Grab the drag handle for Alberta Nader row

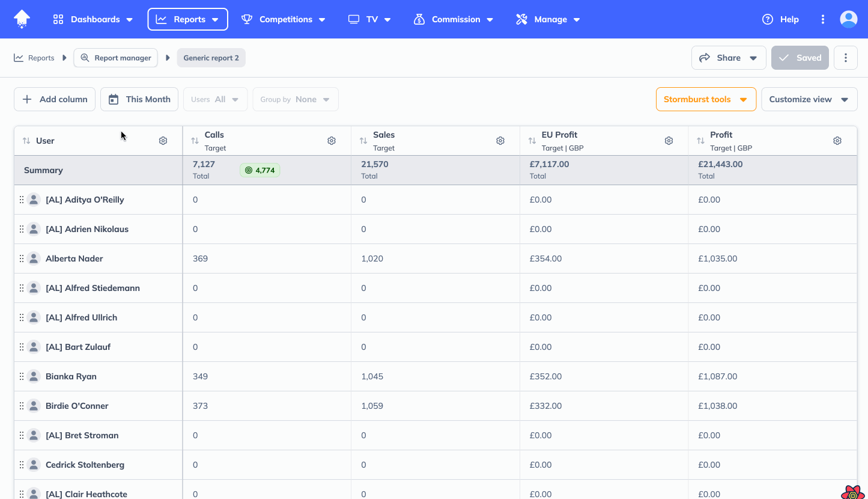click(22, 259)
